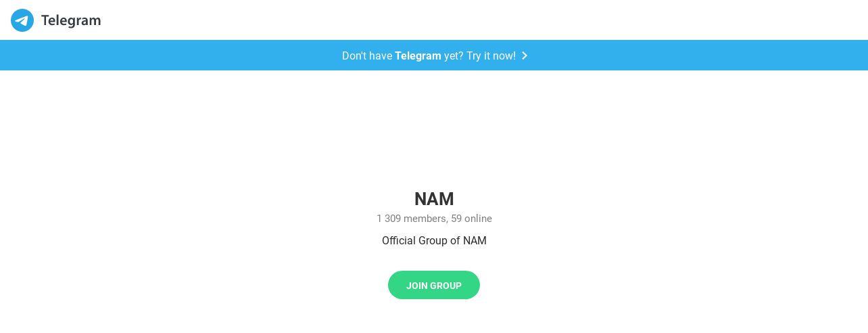Click the "Official Group of NAM" description
Screen dimensions: 868x333
point(434,240)
